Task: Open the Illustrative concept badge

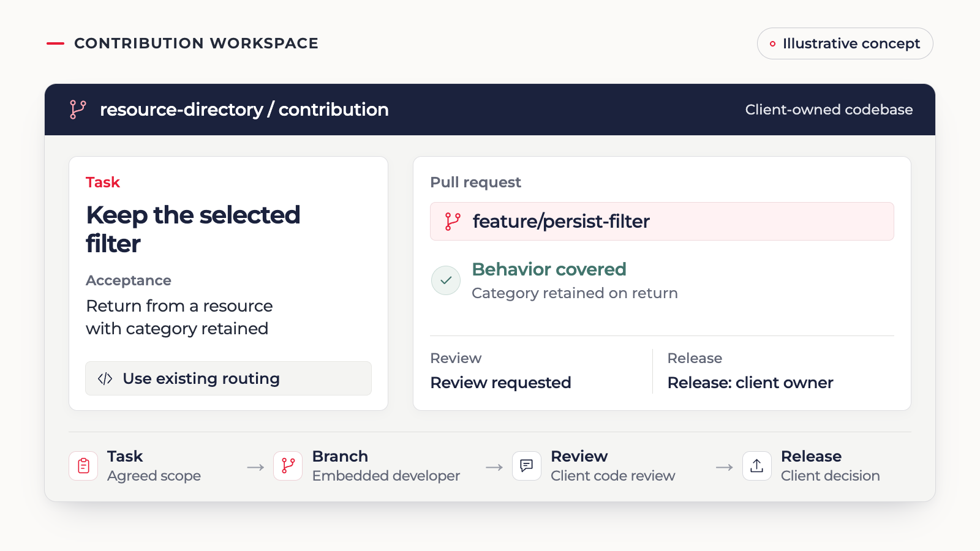Action: tap(845, 43)
